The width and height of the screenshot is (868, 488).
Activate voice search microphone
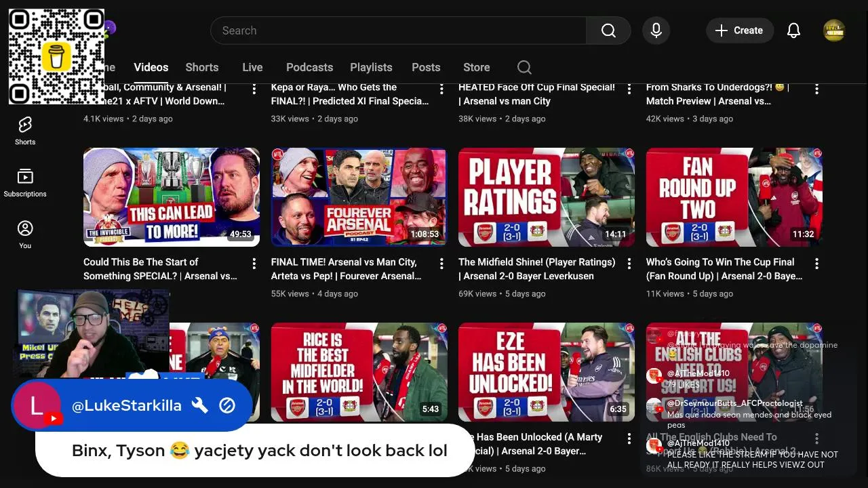coord(656,30)
